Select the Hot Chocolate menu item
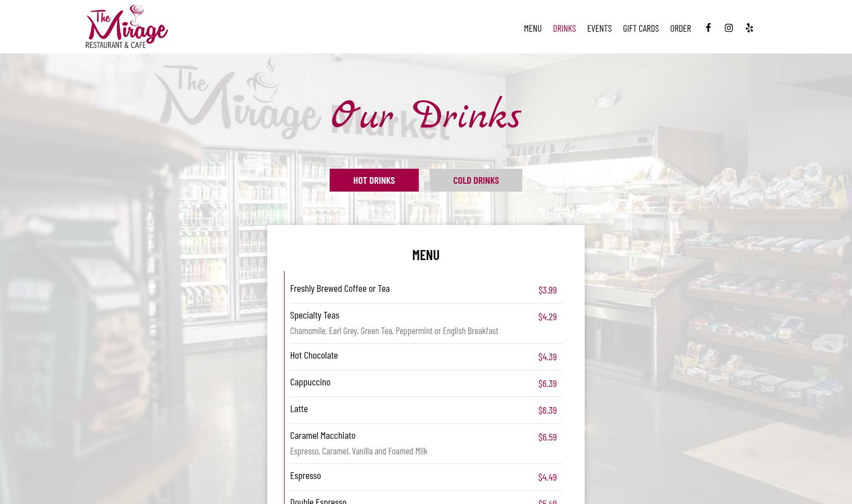 [314, 355]
